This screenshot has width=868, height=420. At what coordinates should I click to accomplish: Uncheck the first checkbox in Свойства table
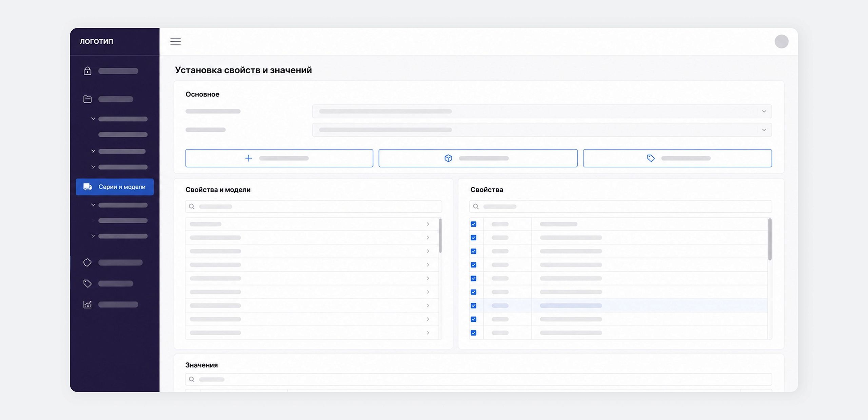[474, 224]
